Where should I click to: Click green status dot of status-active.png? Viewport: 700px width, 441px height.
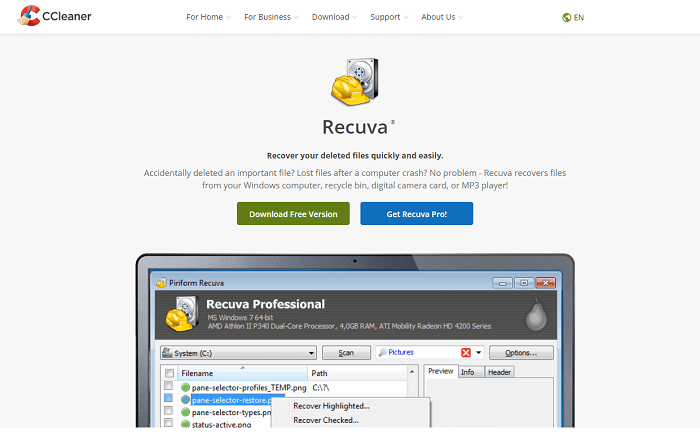(x=185, y=424)
